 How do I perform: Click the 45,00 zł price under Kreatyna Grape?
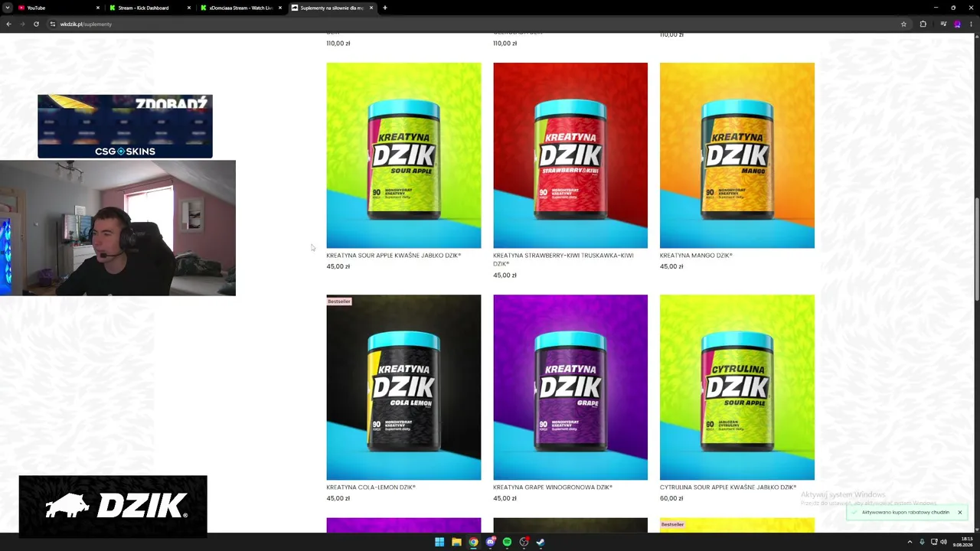coord(505,498)
